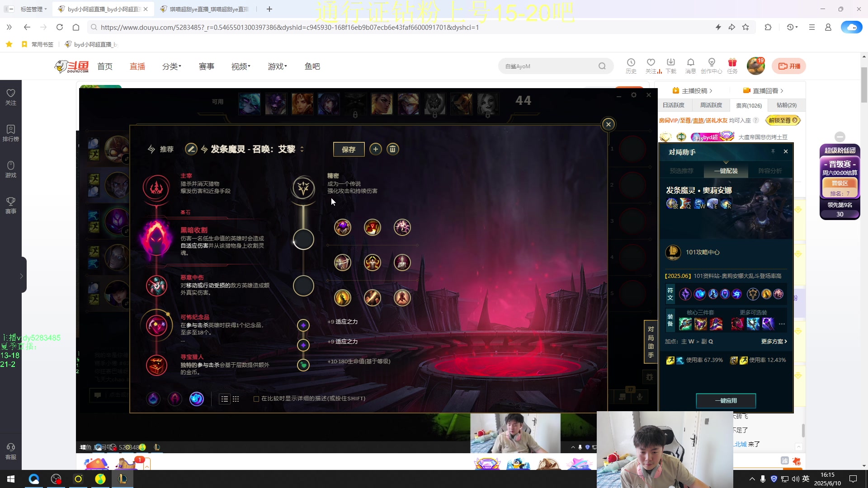Switch rune layout to grid view
The height and width of the screenshot is (488, 868).
pos(236,399)
